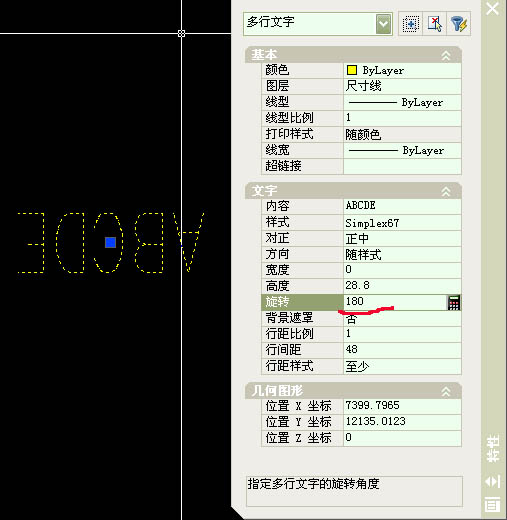Close the properties palette with X
The width and height of the screenshot is (507, 520).
[x=492, y=9]
